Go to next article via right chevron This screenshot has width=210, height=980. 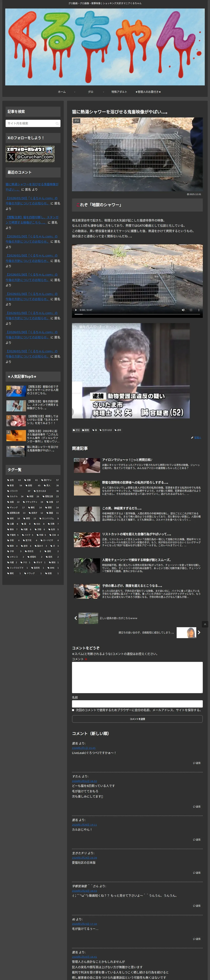(199, 633)
